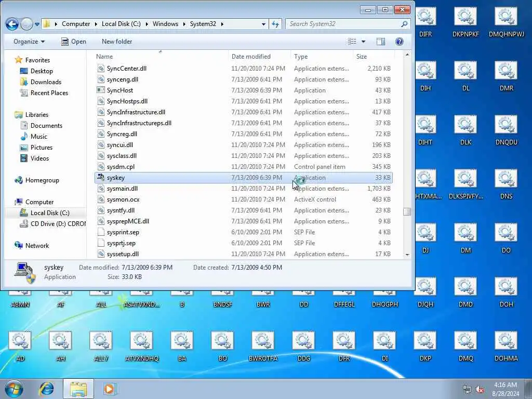Select the file named SyncInfrastructureps.dll
The image size is (532, 399).
[x=139, y=123]
